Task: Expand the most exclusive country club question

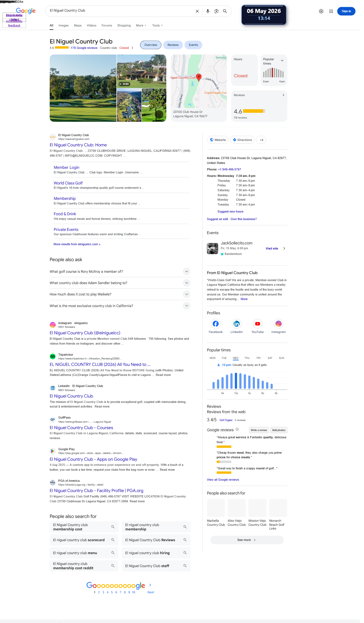Action: (187, 306)
